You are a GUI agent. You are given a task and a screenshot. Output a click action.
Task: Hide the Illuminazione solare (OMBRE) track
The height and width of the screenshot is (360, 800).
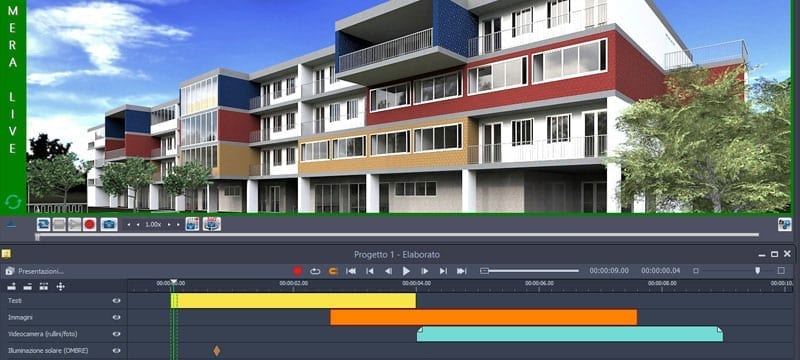116,351
